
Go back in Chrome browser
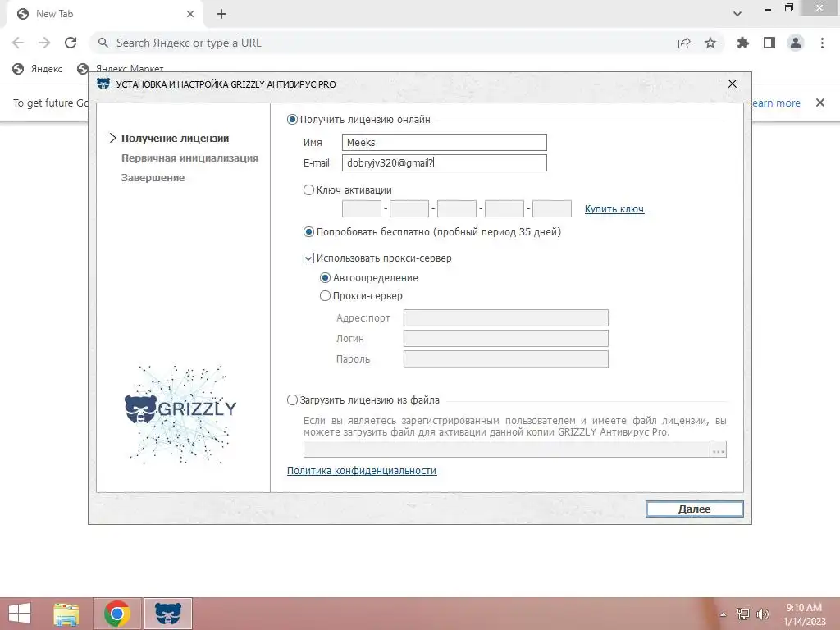(x=18, y=43)
